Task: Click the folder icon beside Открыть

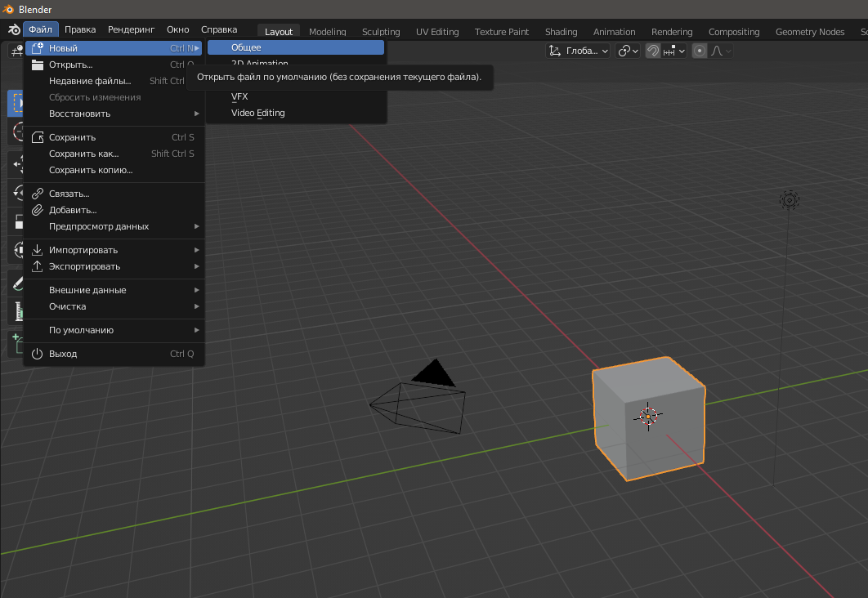Action: pos(37,65)
